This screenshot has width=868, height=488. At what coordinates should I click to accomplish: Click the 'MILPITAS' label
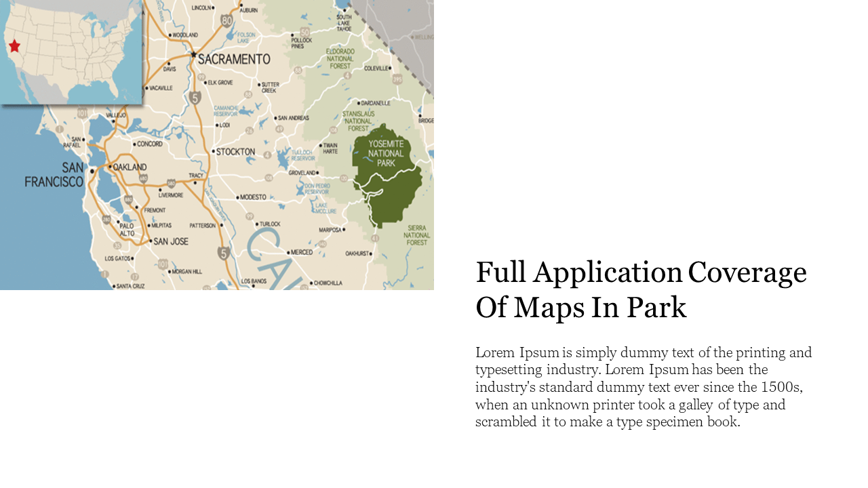pos(161,225)
